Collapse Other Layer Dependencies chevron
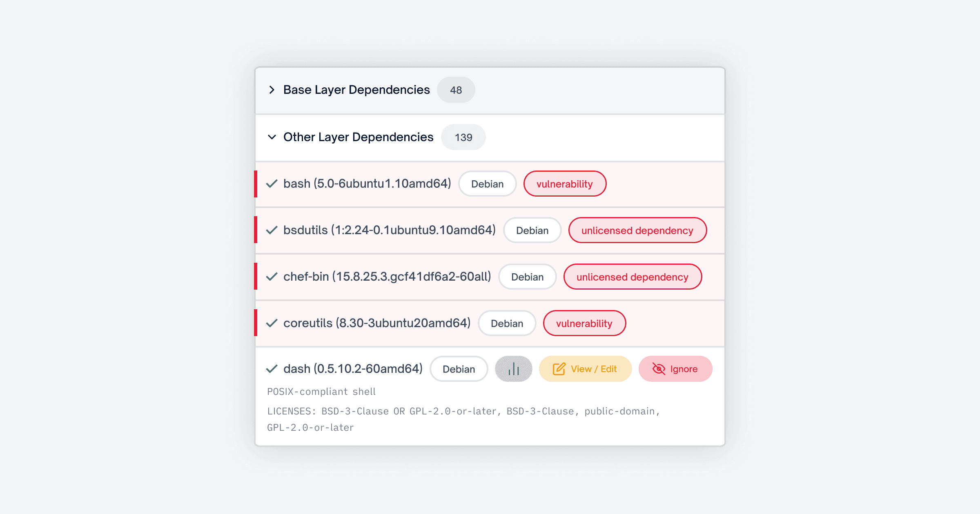The width and height of the screenshot is (980, 514). click(272, 137)
